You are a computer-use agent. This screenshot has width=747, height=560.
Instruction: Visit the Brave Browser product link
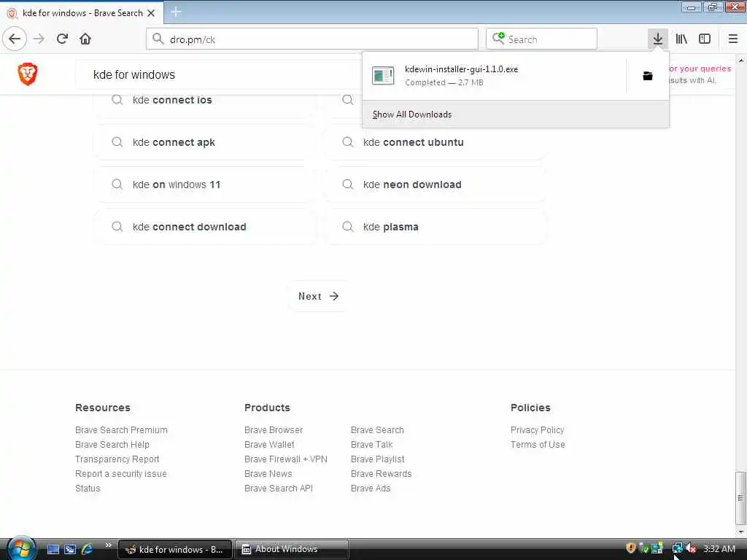coord(274,429)
